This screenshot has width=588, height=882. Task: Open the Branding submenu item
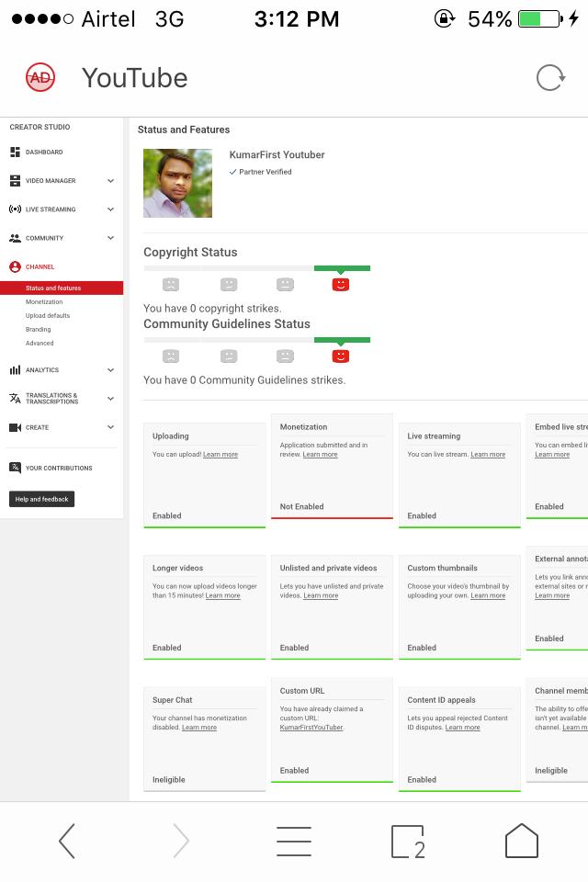[38, 330]
